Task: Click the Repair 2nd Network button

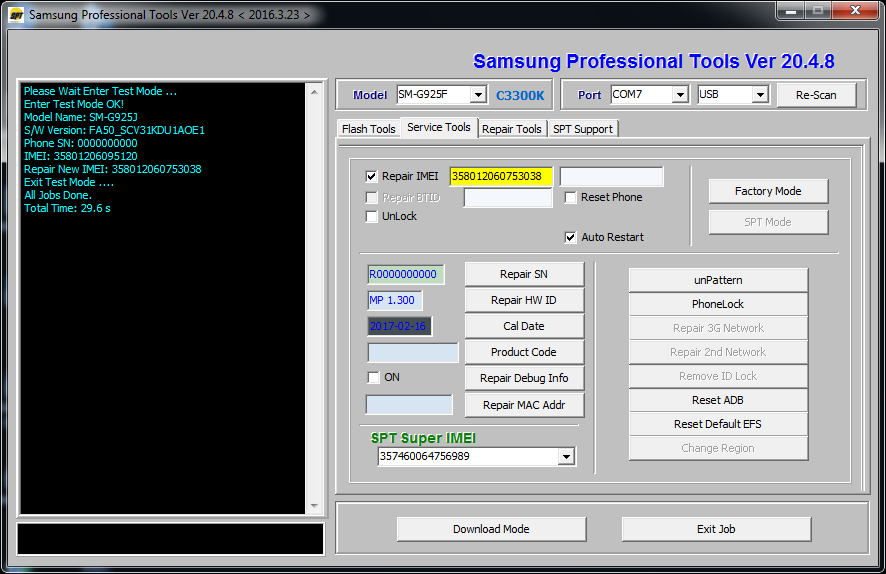Action: [x=718, y=352]
